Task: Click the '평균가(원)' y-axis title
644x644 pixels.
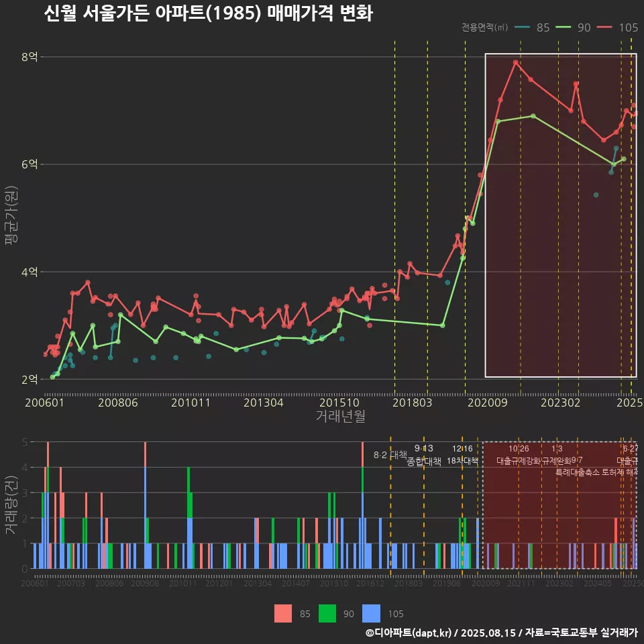Action: 11,215
